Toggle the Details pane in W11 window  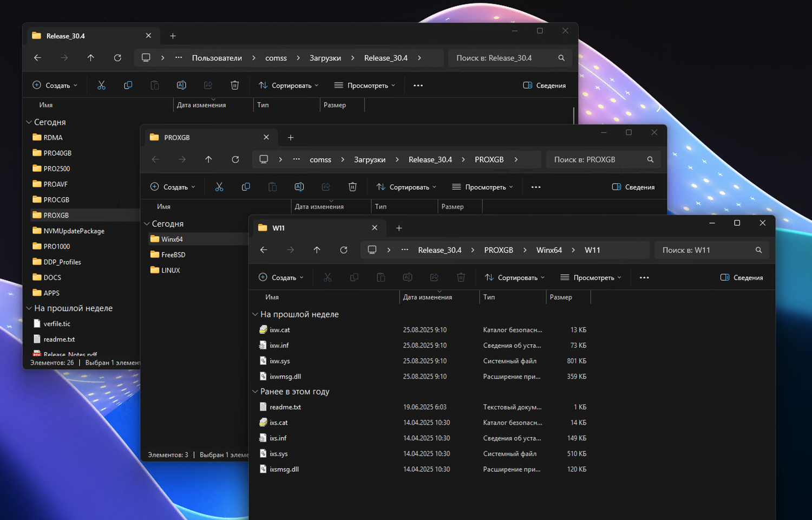(x=742, y=277)
